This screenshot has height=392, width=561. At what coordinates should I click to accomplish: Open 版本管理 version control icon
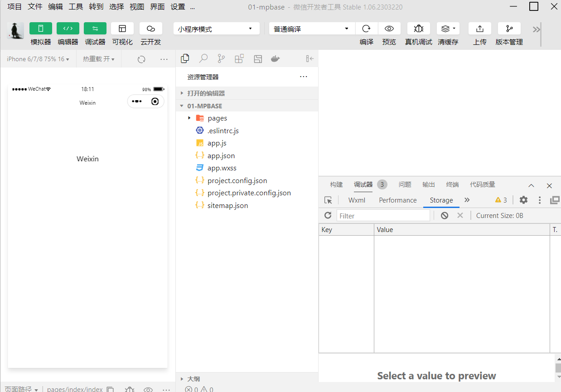pyautogui.click(x=509, y=29)
